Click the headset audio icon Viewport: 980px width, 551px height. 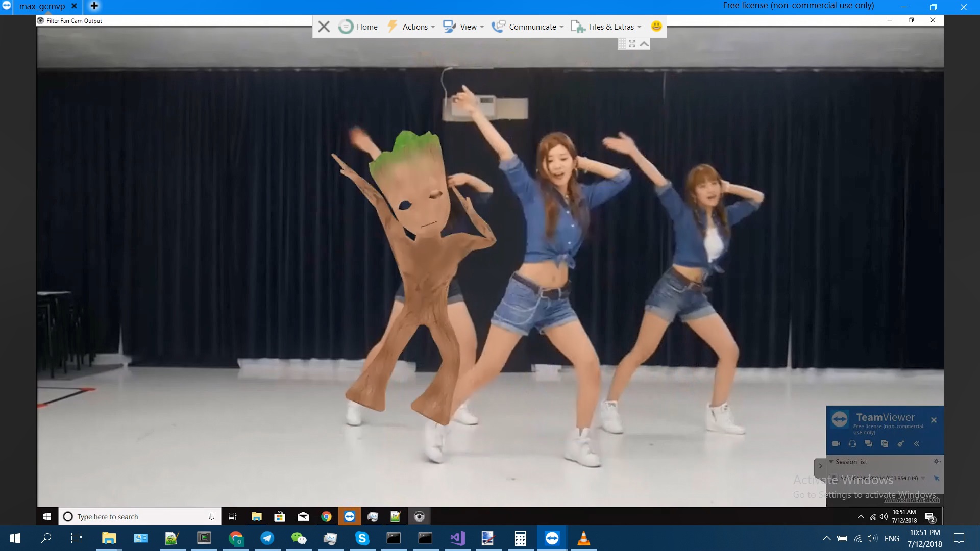click(852, 444)
